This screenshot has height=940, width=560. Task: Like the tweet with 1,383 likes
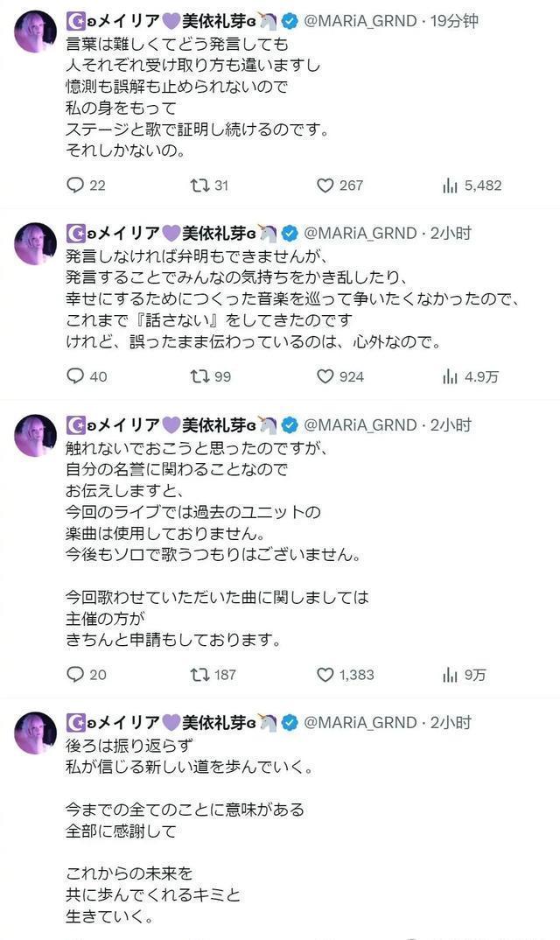(325, 674)
